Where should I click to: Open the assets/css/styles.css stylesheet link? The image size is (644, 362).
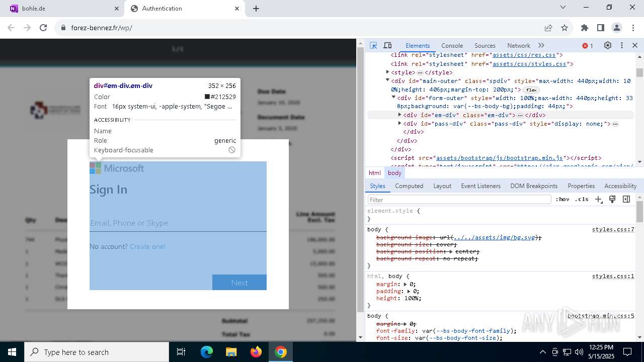point(529,64)
